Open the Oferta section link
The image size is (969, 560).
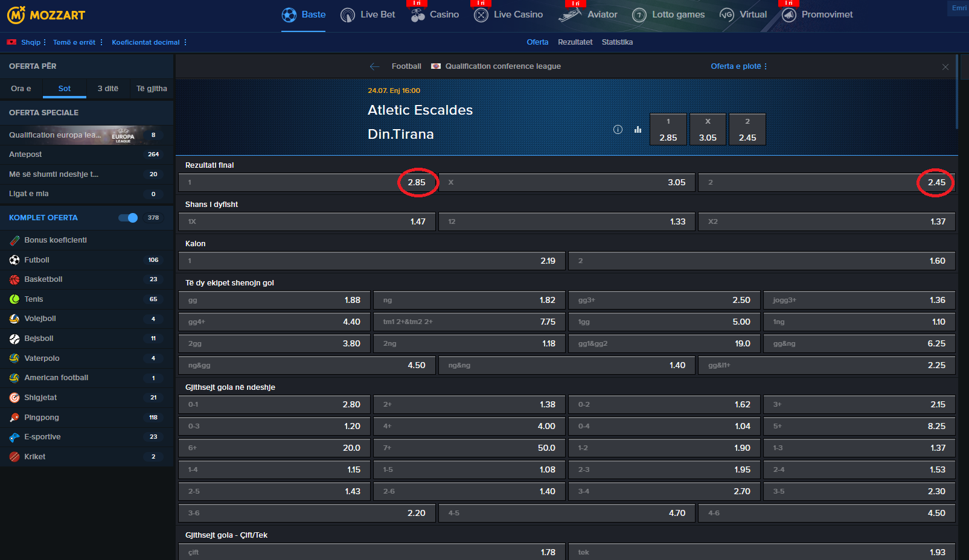point(537,42)
